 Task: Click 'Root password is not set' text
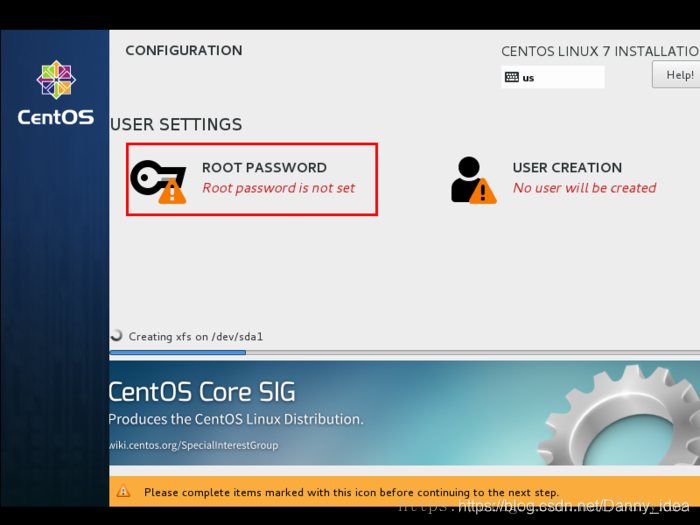click(279, 188)
